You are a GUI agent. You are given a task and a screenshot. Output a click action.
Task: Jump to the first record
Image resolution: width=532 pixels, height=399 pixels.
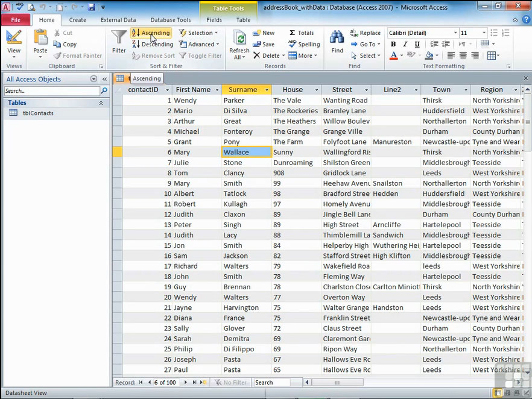point(141,383)
